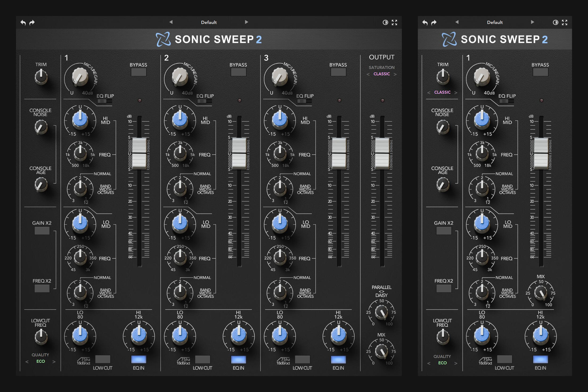Viewport: 588px width, 392px height.
Task: Click channel 2 HI MID gain knob
Action: [180, 119]
